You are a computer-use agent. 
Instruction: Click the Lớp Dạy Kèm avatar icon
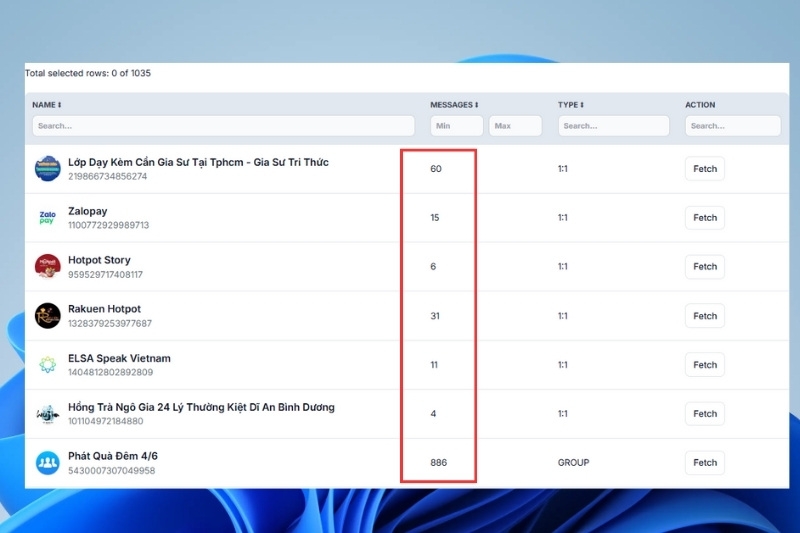point(47,169)
